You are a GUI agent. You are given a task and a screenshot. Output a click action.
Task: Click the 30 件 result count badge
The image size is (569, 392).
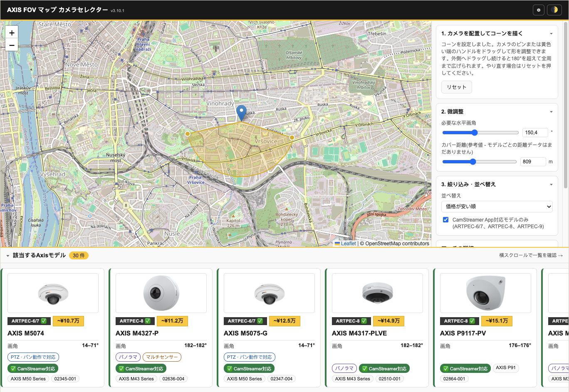(79, 256)
